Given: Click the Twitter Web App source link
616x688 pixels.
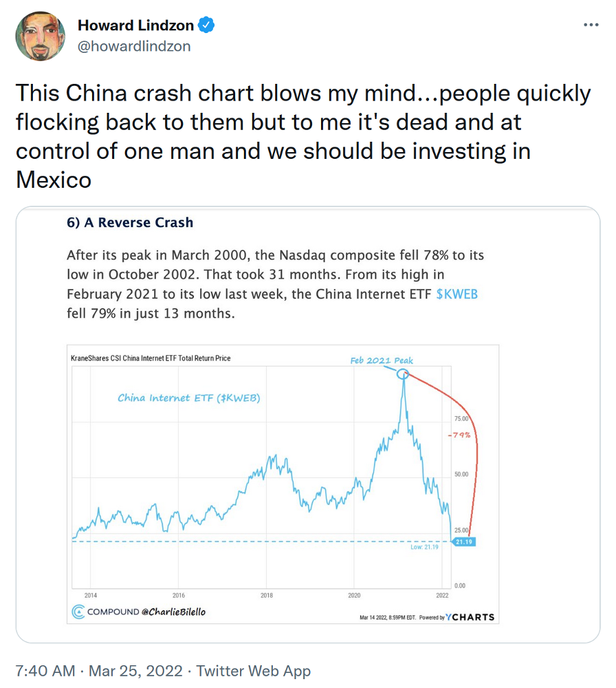Looking at the screenshot, I should pos(254,671).
